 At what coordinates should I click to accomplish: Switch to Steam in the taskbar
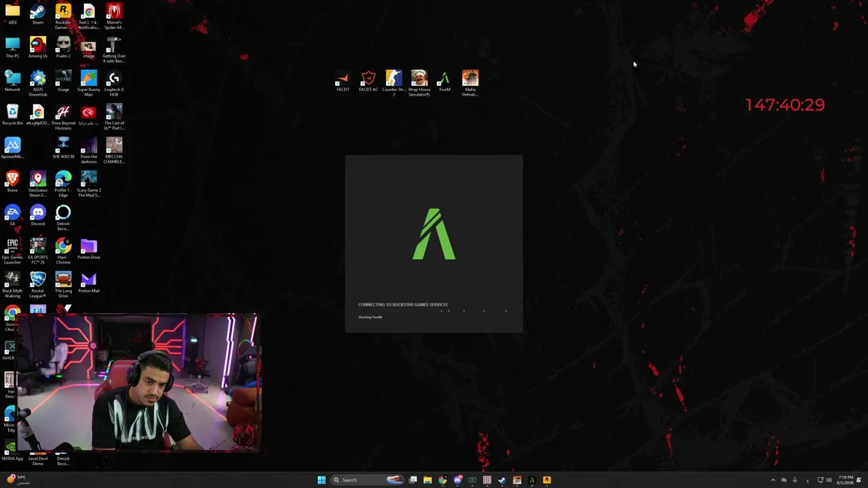502,480
